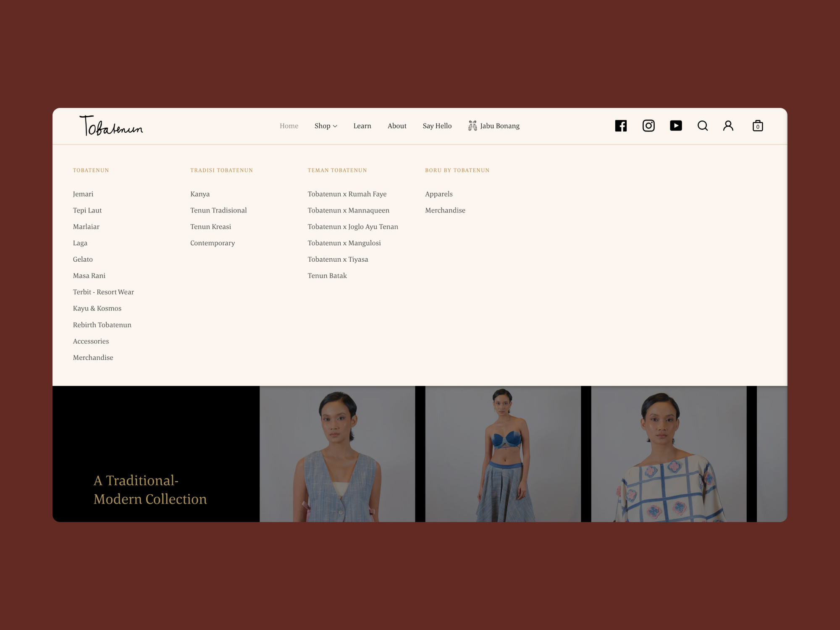Click model photo with checkered floral top
This screenshot has width=840, height=630.
click(x=669, y=454)
